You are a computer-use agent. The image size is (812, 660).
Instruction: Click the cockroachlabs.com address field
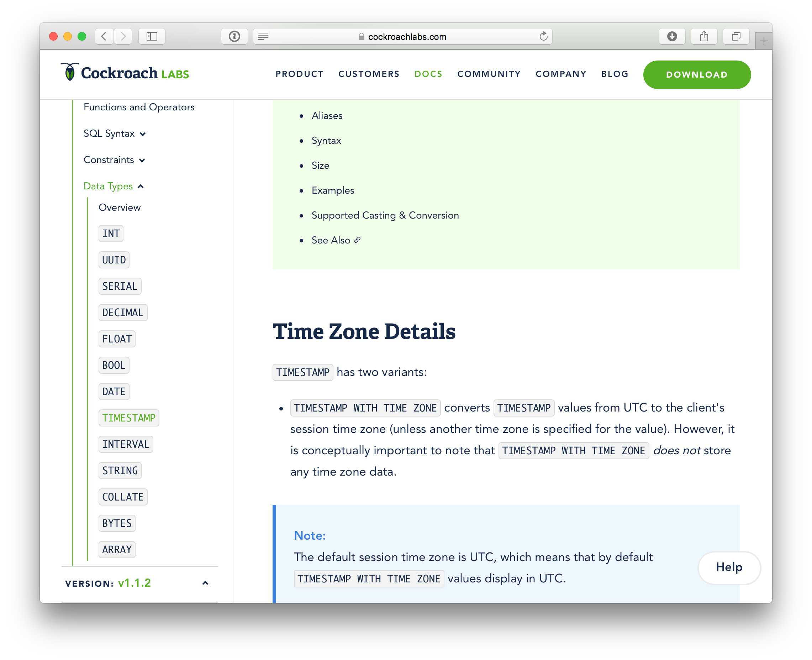tap(402, 37)
